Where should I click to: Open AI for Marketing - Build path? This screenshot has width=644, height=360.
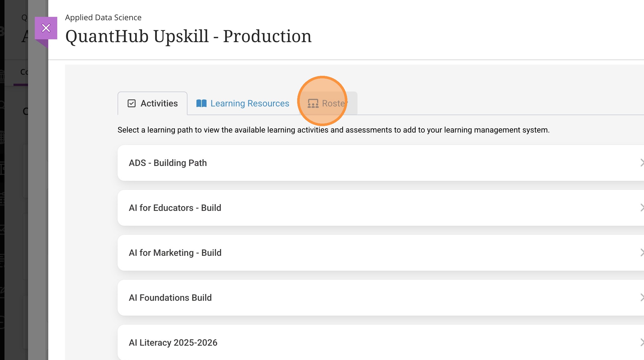click(x=175, y=253)
